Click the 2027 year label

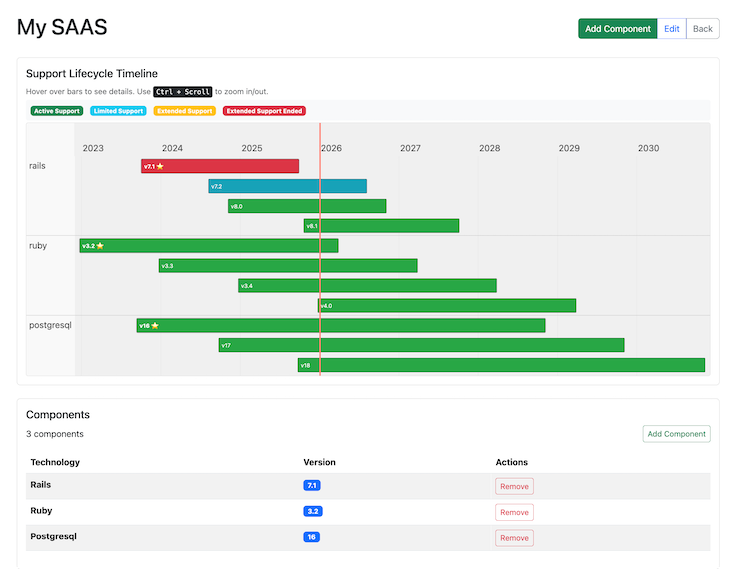click(410, 148)
